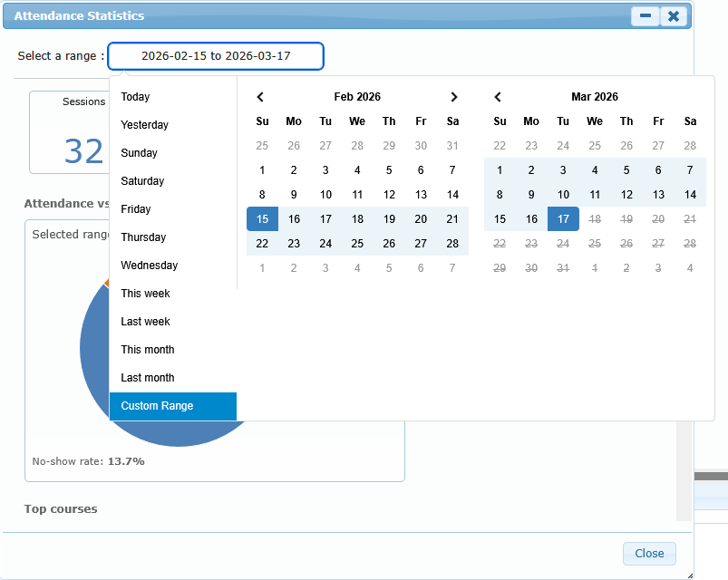Select the Today preset range
The width and height of the screenshot is (728, 580).
pyautogui.click(x=136, y=97)
